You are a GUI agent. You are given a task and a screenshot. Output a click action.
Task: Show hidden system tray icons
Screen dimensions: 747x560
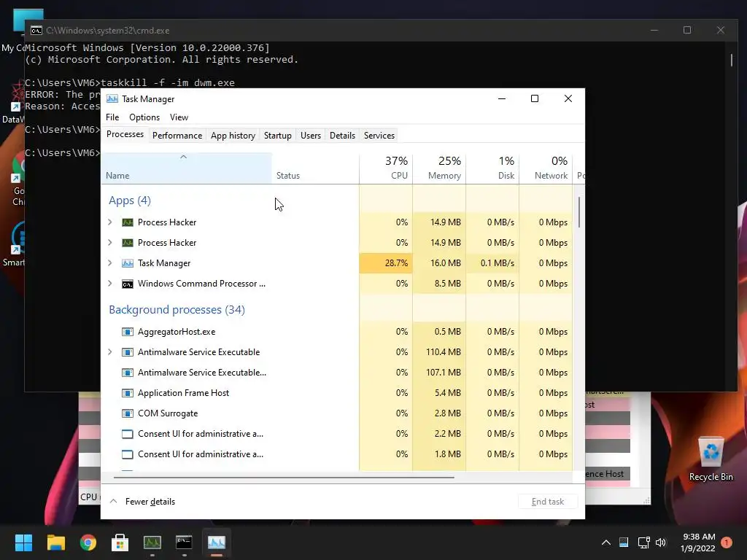pyautogui.click(x=606, y=542)
